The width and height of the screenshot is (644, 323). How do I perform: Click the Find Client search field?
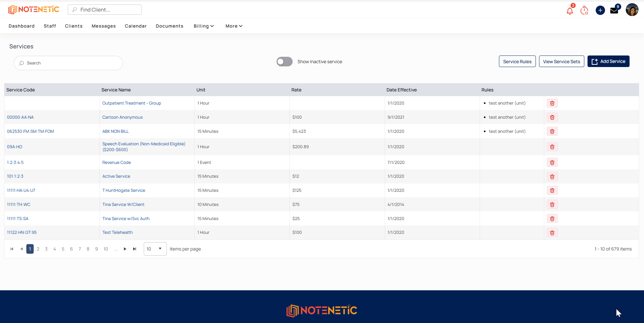(x=105, y=10)
